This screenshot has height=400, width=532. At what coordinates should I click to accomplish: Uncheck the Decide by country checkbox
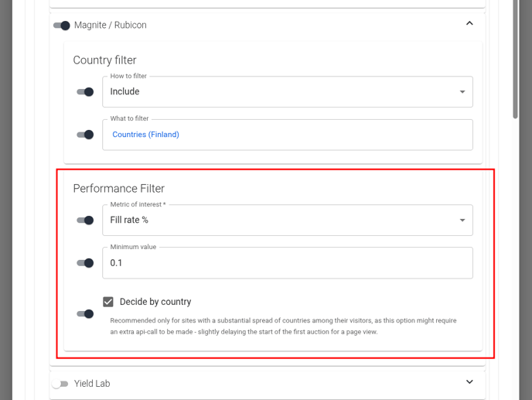click(x=108, y=302)
